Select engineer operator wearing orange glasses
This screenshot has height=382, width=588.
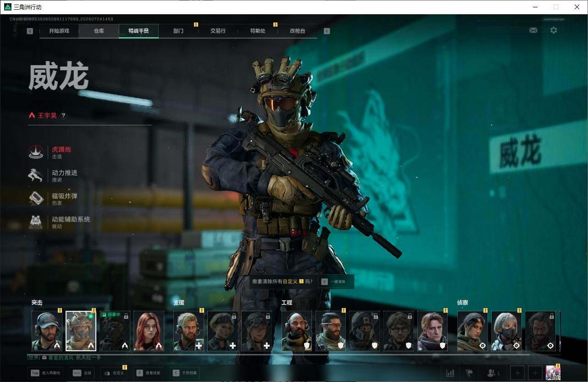[x=331, y=331]
